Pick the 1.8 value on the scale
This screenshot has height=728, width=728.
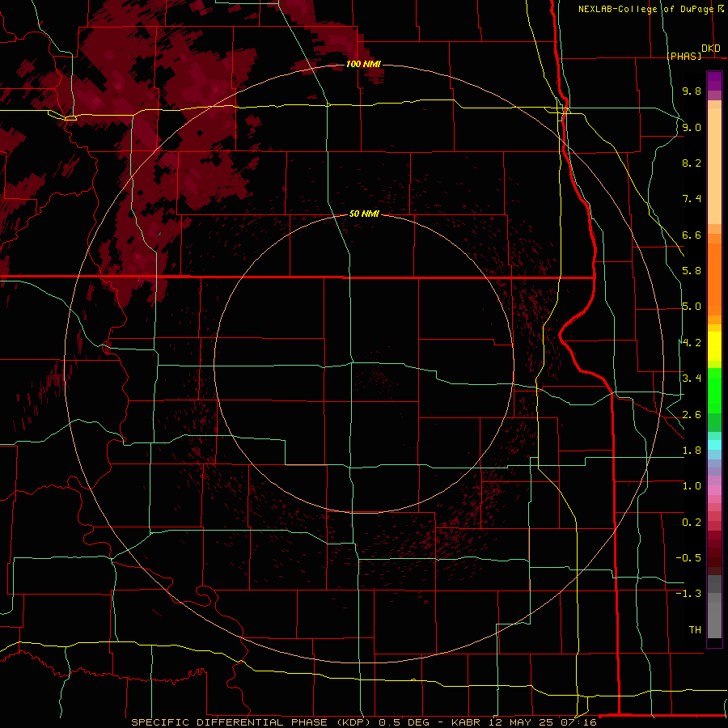point(692,451)
